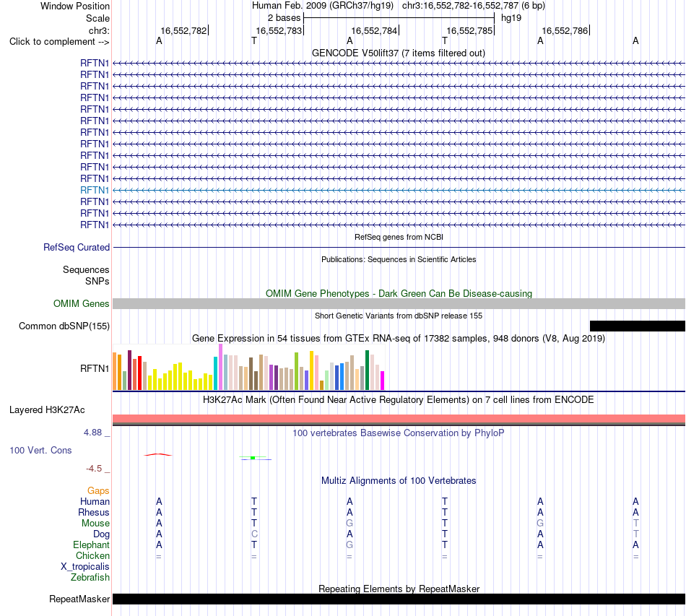Viewport: 686px width, 616px height.
Task: Click the "OMIM Genes" track label
Action: coord(81,303)
